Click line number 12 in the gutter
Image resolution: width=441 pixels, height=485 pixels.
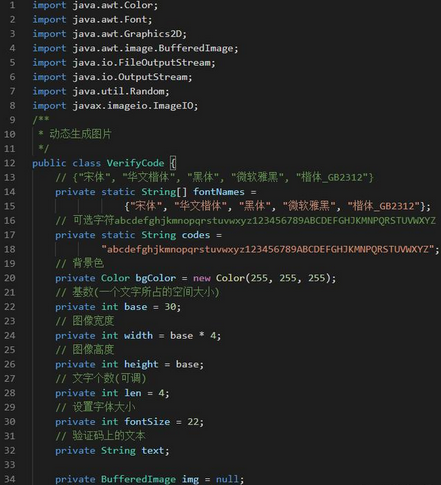tap(10, 163)
